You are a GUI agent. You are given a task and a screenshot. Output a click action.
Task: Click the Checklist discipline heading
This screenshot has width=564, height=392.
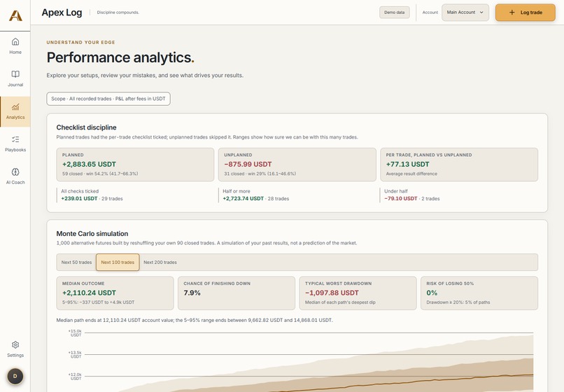point(86,127)
